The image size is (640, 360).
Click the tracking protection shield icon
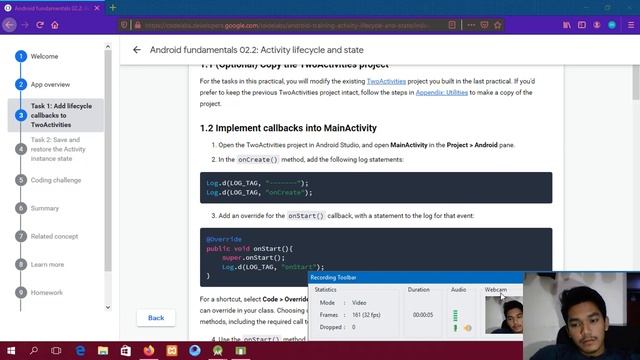(x=124, y=25)
